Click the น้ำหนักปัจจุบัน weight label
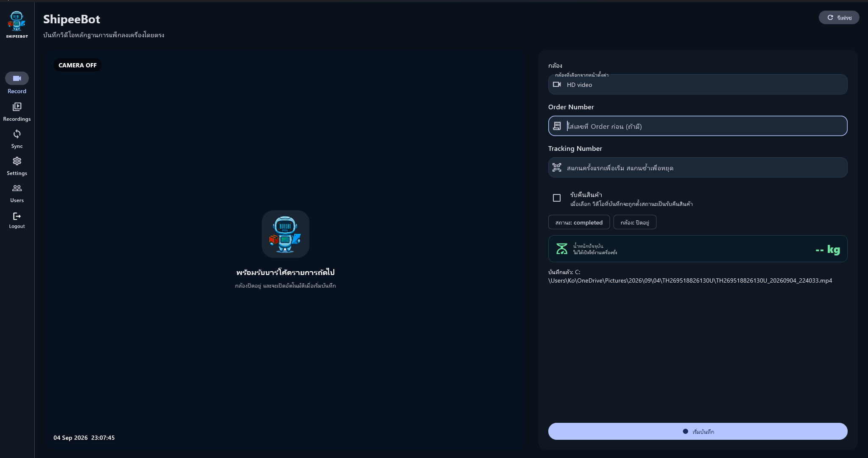The image size is (868, 458). pyautogui.click(x=588, y=246)
